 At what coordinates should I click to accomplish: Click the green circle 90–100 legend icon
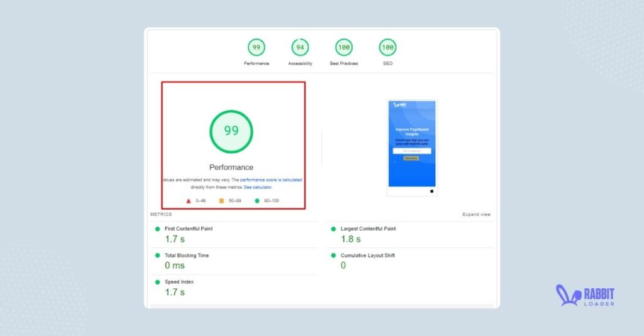[x=257, y=200]
